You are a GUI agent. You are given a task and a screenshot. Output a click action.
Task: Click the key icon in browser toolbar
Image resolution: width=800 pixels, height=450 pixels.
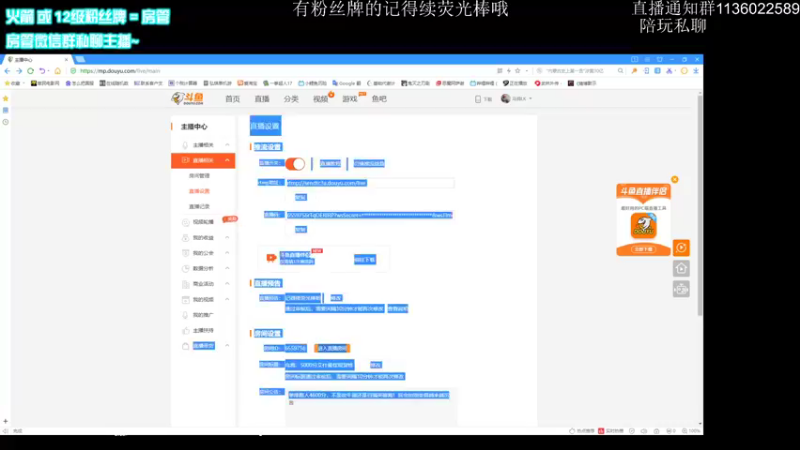(x=634, y=71)
